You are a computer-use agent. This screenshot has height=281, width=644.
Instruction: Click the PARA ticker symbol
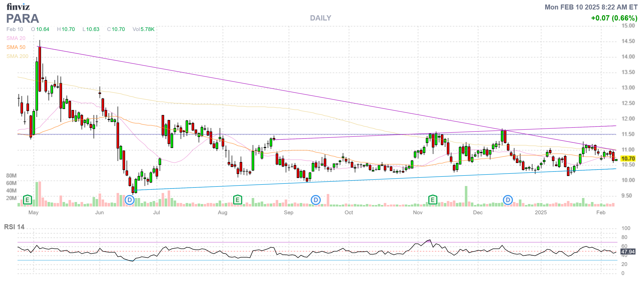tap(23, 18)
